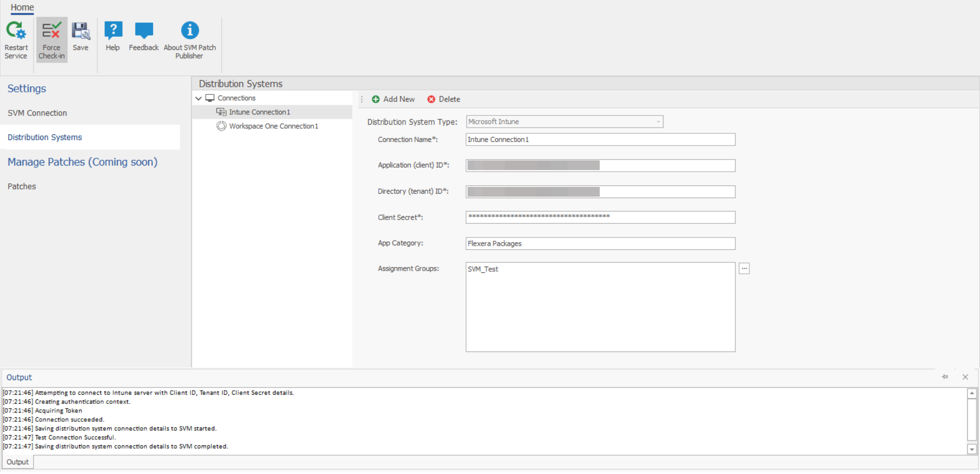
Task: Click Manage Patches (Coming soon) heading
Action: 82,162
